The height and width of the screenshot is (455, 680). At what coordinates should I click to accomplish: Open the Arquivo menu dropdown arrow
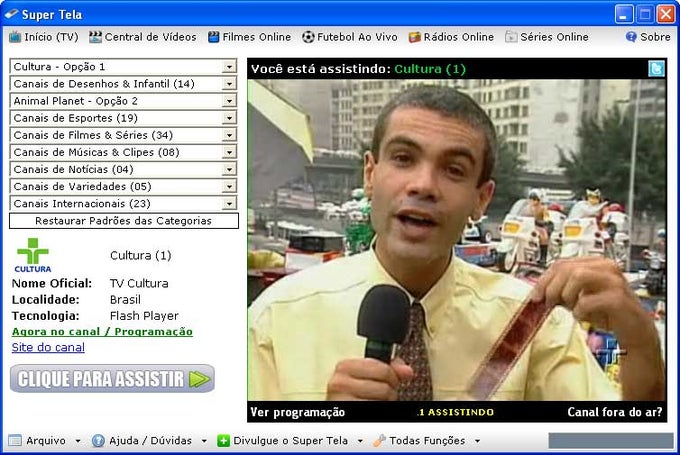[78, 441]
